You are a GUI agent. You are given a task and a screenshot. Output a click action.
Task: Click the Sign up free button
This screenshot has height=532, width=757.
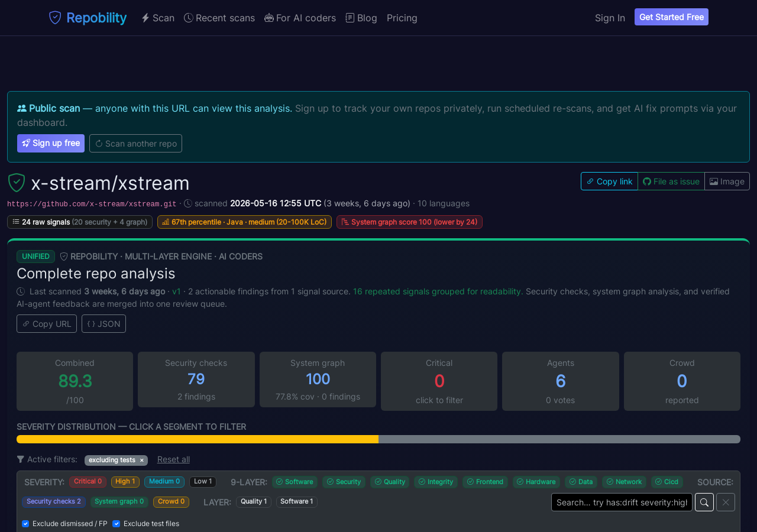(x=51, y=143)
